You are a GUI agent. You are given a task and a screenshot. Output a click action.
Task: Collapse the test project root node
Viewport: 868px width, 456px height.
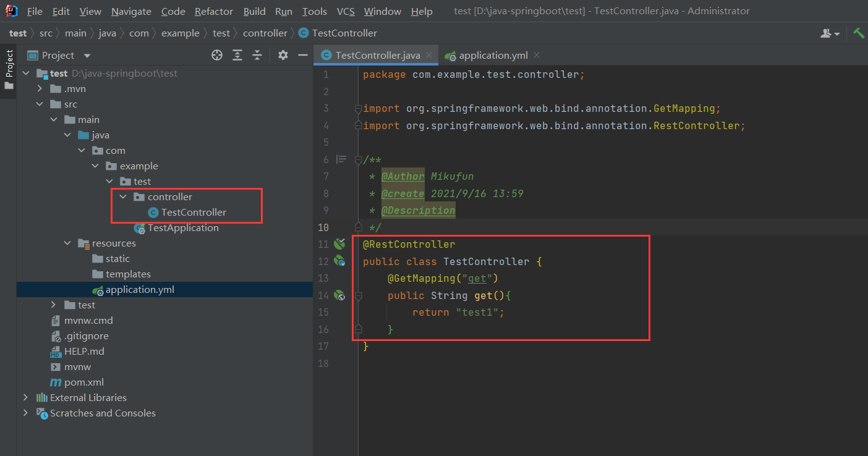(x=25, y=73)
